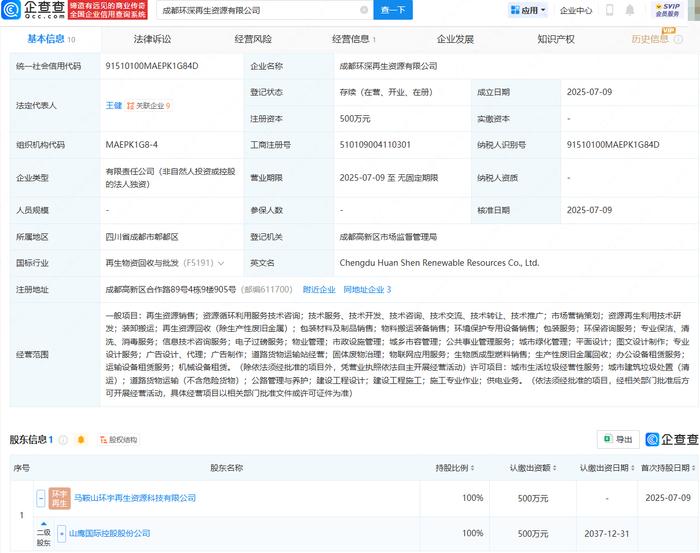Image resolution: width=700 pixels, height=553 pixels.
Task: Select 注册资本 value 500万元
Action: 355,119
